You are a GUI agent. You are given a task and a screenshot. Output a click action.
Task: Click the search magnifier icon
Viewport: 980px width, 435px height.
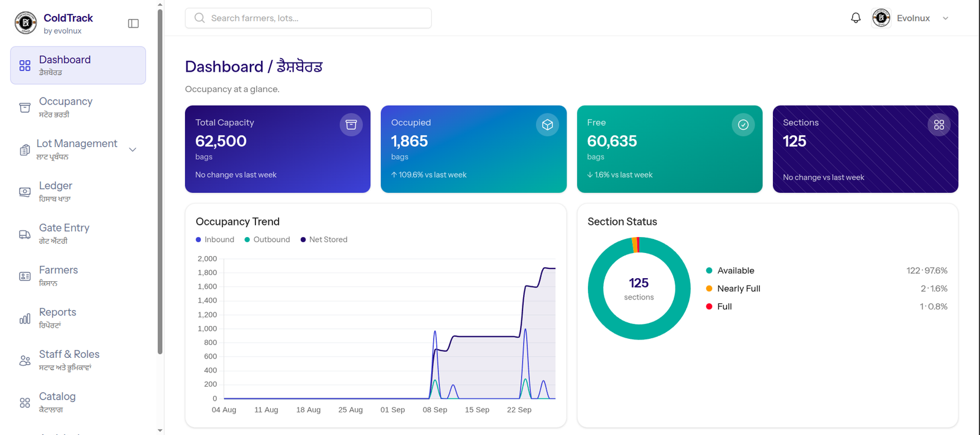[200, 18]
